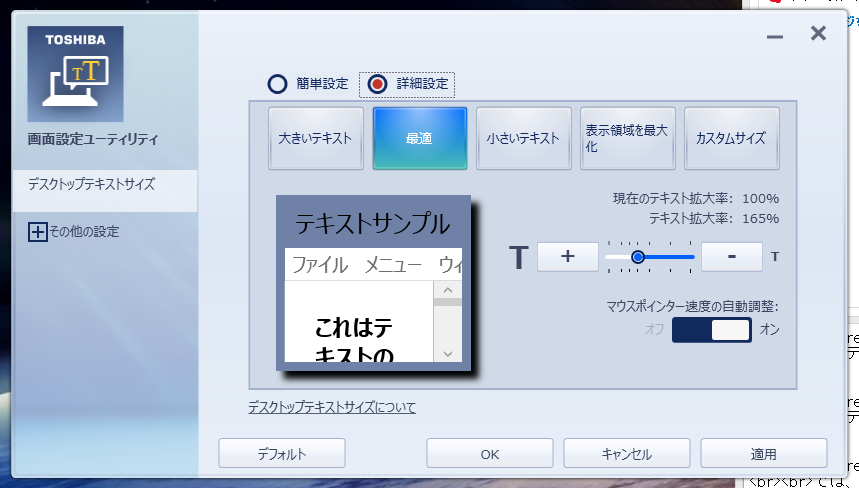This screenshot has width=859, height=488.
Task: Click the ファイル menu in sample preview
Action: coord(320,265)
